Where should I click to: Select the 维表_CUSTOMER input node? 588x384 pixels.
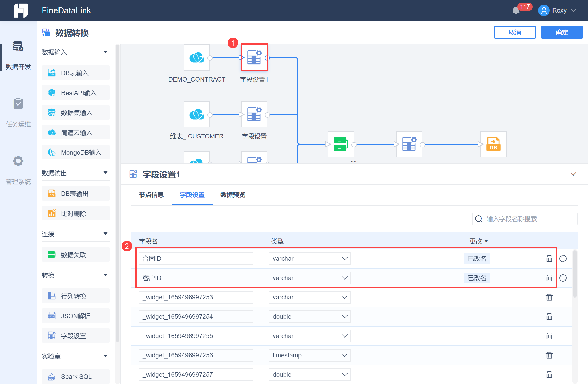tap(197, 114)
